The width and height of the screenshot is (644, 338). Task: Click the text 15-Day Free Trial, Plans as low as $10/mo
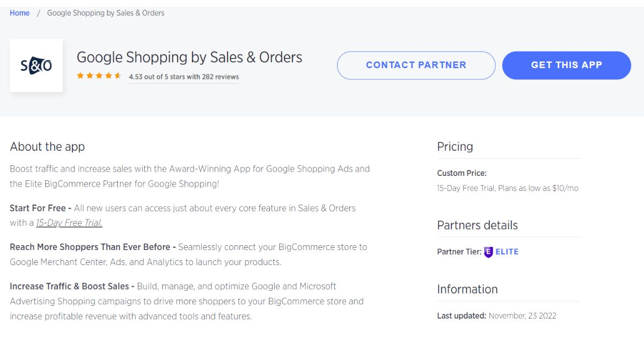pyautogui.click(x=508, y=188)
